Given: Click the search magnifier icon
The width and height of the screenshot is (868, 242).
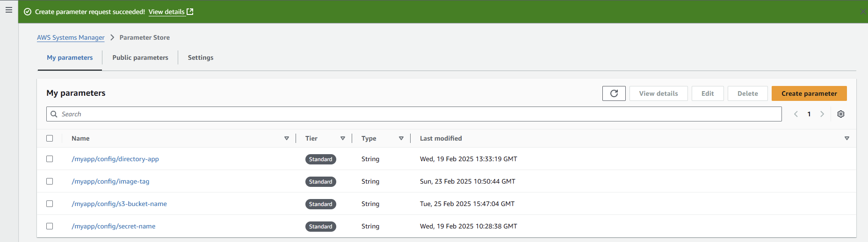Looking at the screenshot, I should point(54,114).
